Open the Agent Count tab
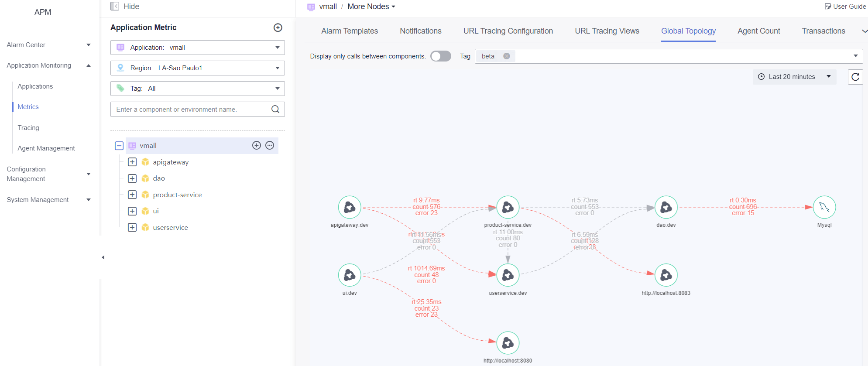This screenshot has width=868, height=366. [x=758, y=31]
